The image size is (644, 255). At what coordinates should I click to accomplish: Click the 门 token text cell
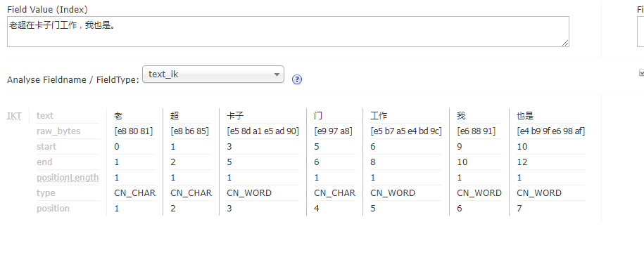pos(318,116)
